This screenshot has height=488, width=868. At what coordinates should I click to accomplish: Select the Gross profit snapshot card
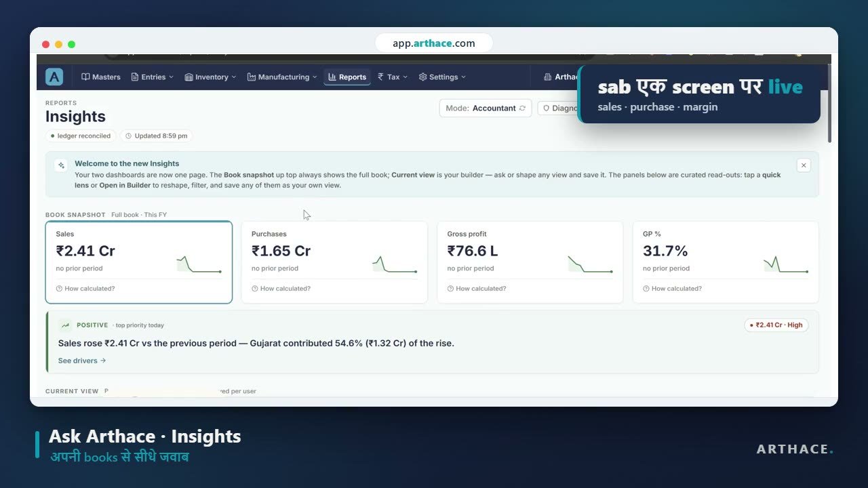point(530,262)
